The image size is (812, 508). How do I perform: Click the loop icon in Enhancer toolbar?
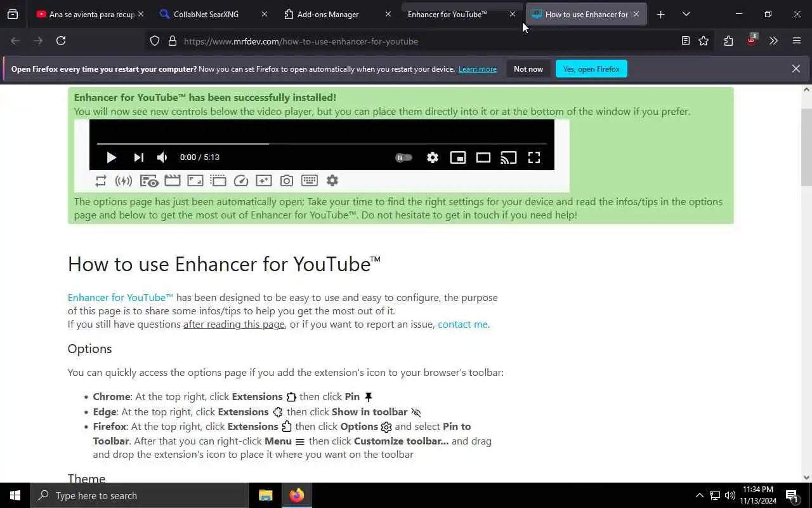[x=101, y=181]
